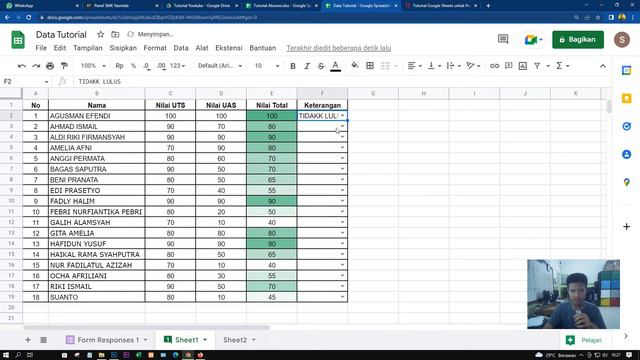Open text rotation options
640x360 pixels.
tap(473, 66)
